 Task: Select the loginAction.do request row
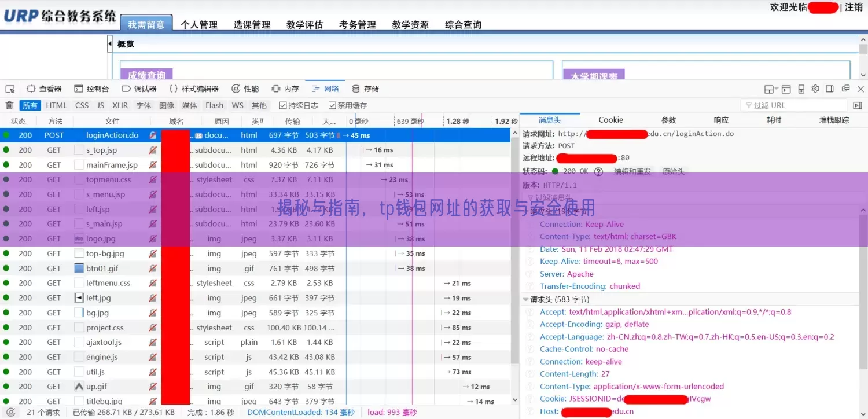[x=255, y=135]
